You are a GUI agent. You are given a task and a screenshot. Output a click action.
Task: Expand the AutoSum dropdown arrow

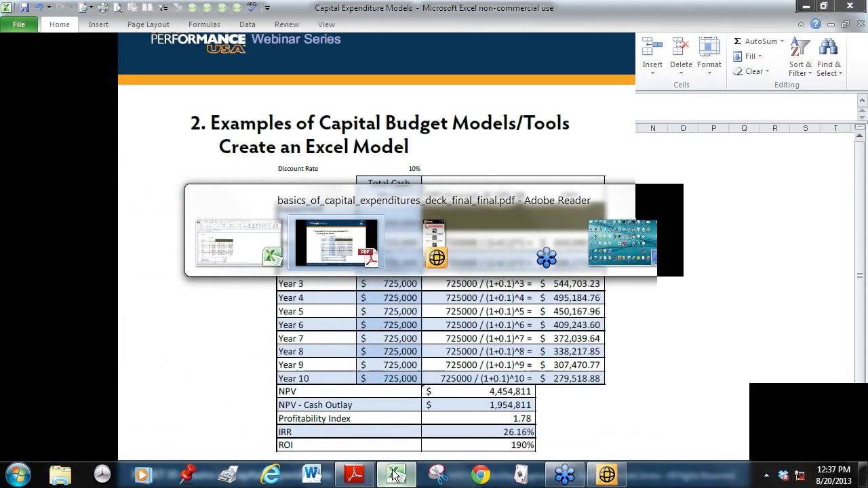click(782, 41)
